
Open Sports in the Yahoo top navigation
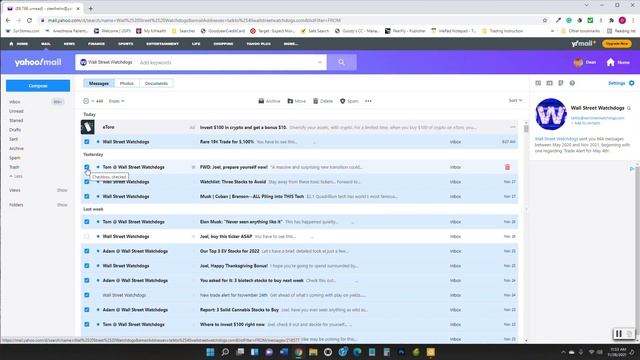point(126,44)
